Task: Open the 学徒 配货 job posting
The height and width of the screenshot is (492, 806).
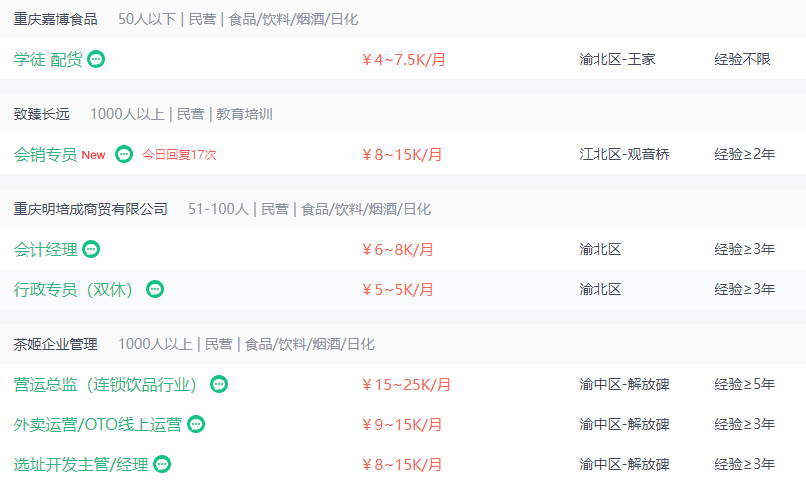Action: pos(48,59)
